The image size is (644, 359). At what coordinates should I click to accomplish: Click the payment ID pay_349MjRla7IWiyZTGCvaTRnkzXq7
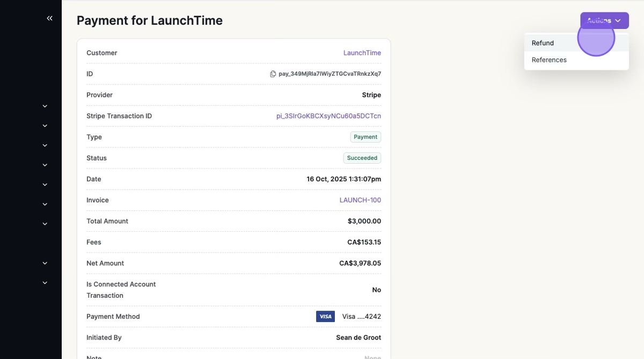pyautogui.click(x=330, y=74)
